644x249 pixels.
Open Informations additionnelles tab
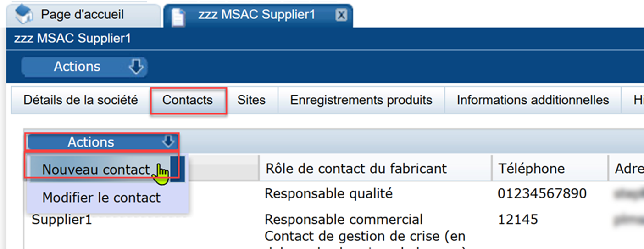point(533,100)
